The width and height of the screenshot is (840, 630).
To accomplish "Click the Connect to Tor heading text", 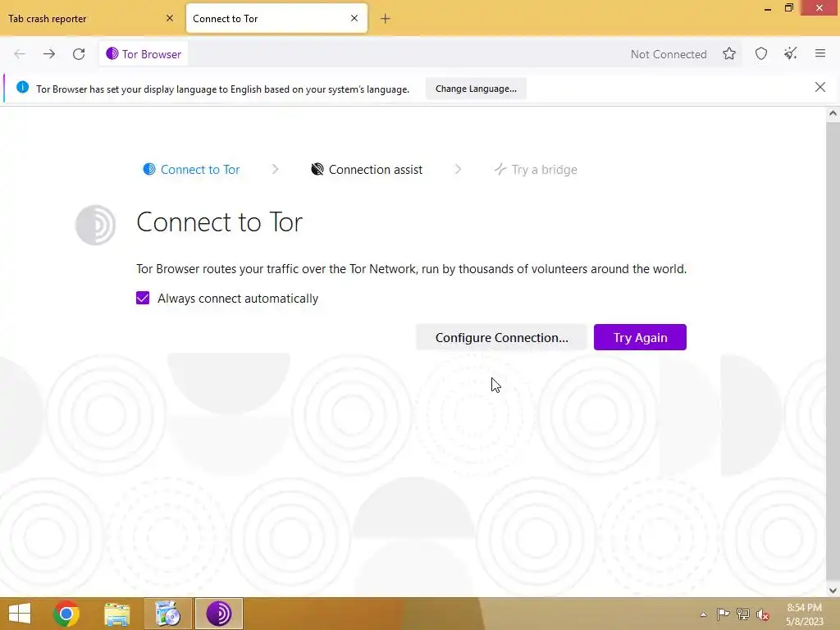I will [x=220, y=221].
